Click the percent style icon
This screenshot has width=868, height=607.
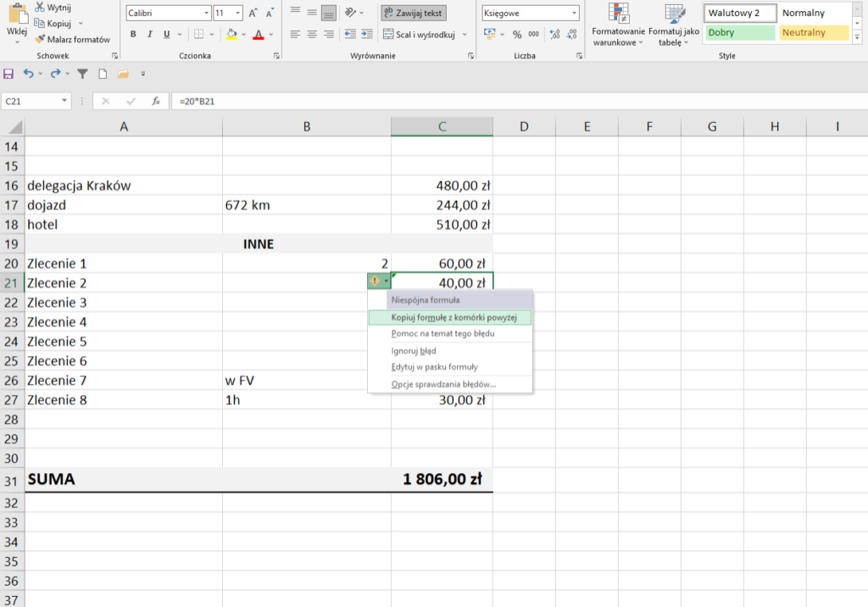coord(517,35)
